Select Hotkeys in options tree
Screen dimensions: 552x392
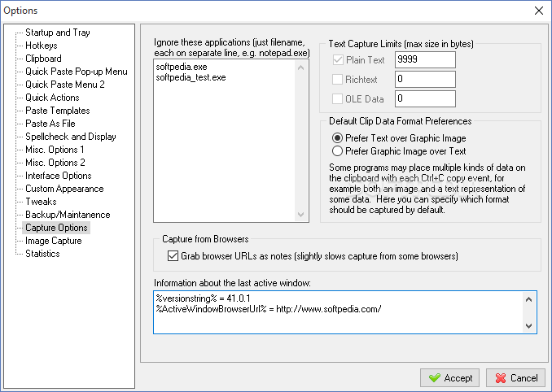tap(42, 46)
